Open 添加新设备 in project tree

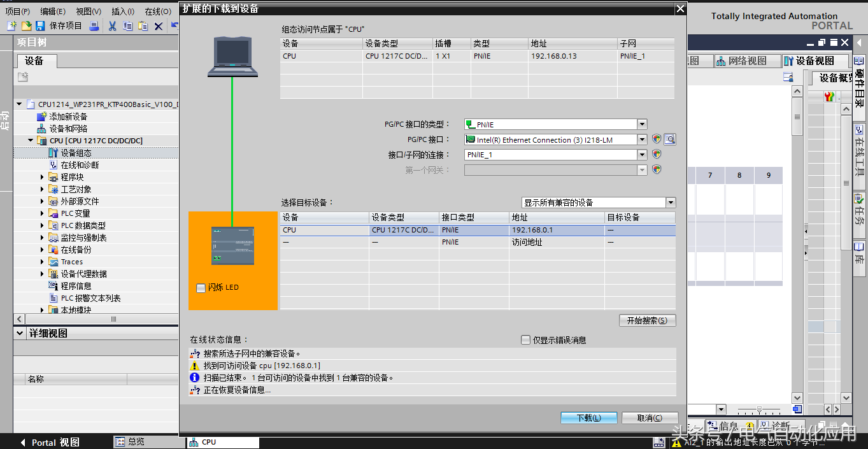click(68, 117)
